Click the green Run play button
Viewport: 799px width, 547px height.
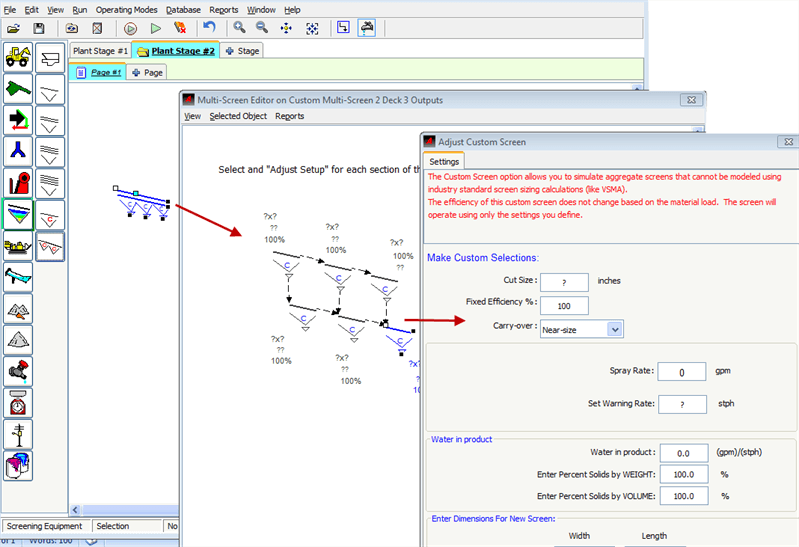(x=155, y=29)
